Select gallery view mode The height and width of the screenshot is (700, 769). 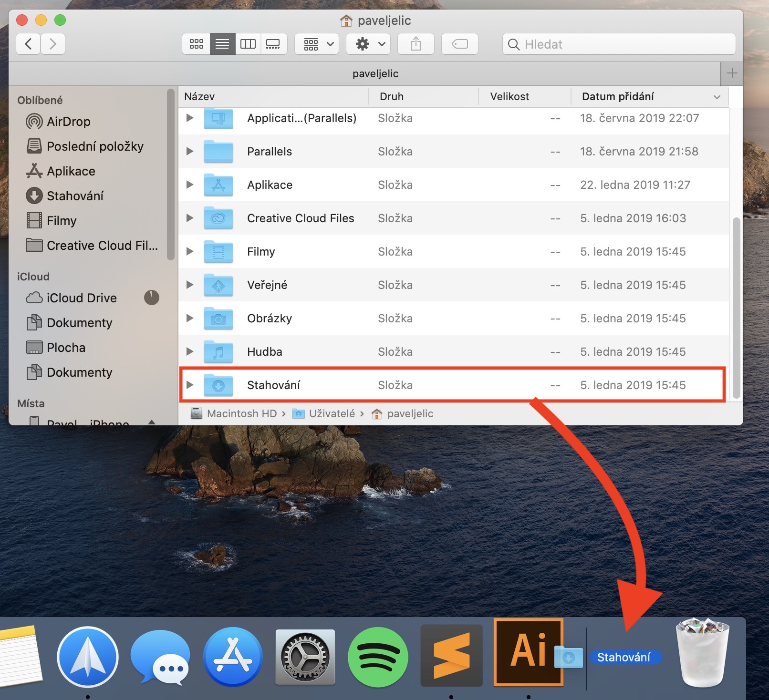coord(273,44)
